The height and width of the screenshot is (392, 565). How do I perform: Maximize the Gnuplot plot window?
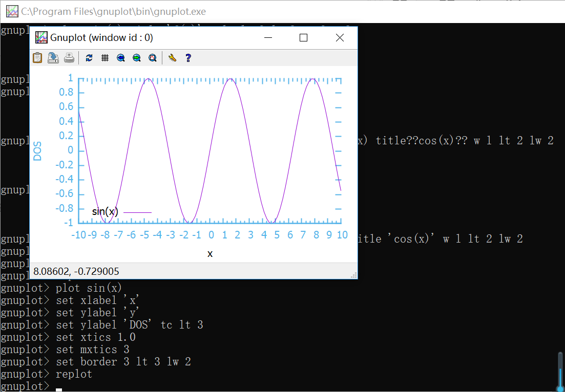[x=303, y=37]
